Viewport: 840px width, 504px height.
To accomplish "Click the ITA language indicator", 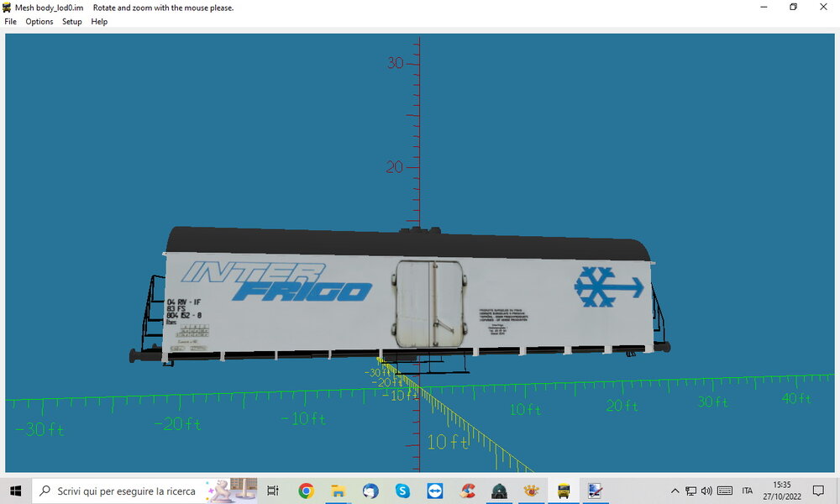I will point(748,491).
